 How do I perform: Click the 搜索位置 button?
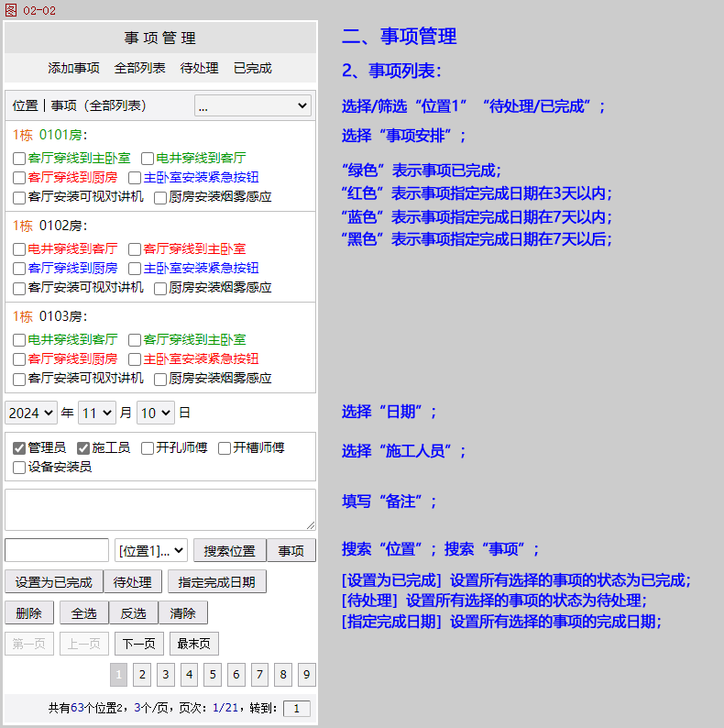coord(229,550)
